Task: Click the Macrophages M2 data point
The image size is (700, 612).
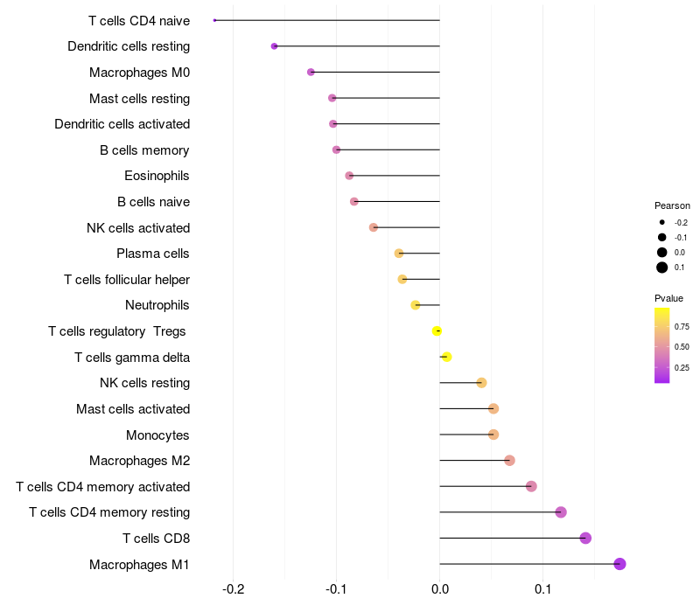Action: 509,461
